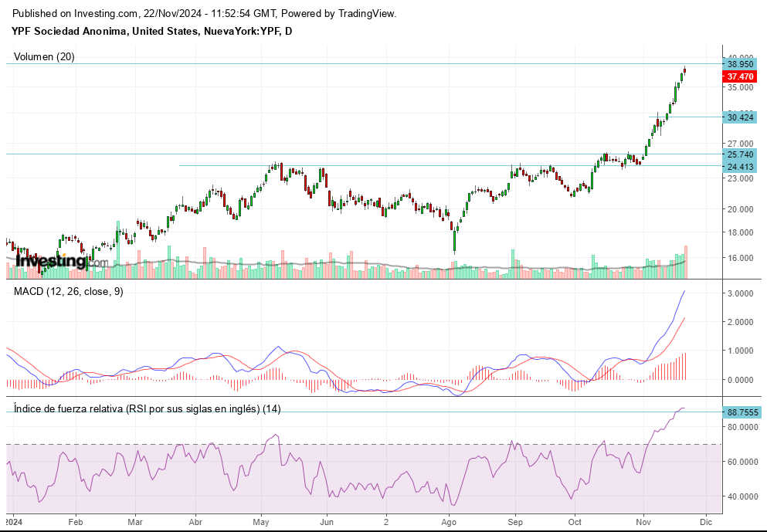Click the May label on the time axis

tap(260, 521)
